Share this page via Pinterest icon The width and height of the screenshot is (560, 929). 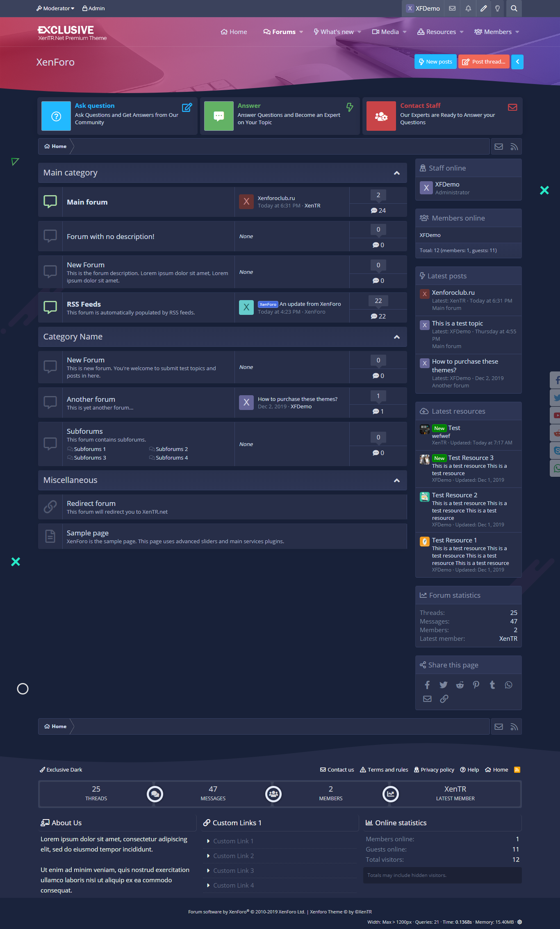(476, 685)
